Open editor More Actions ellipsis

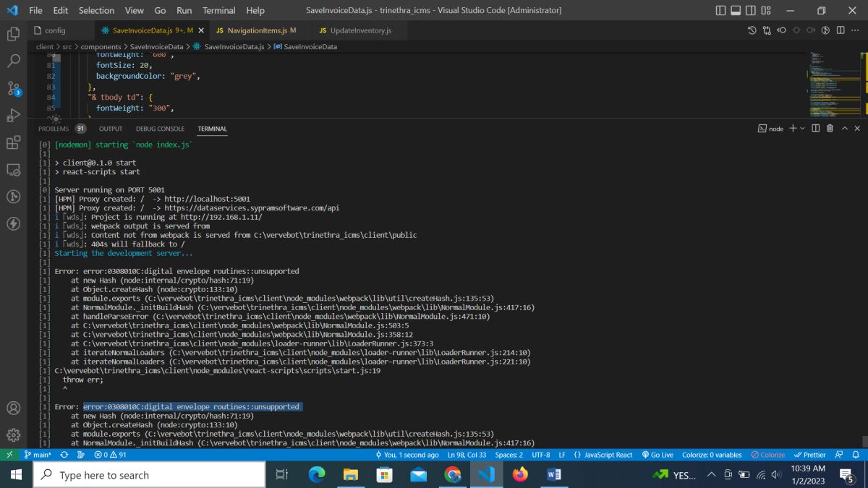856,30
